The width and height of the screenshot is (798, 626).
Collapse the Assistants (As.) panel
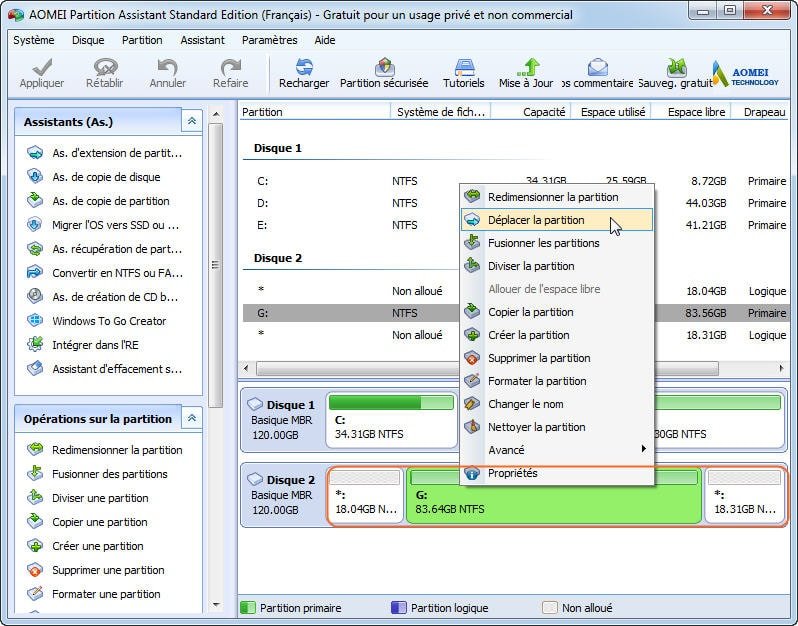(x=192, y=121)
